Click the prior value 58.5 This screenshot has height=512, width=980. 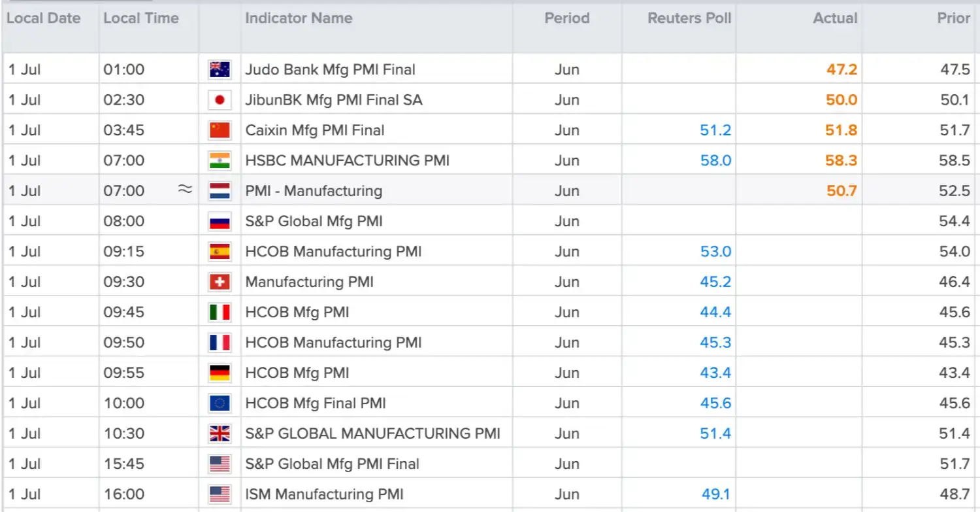coord(955,160)
